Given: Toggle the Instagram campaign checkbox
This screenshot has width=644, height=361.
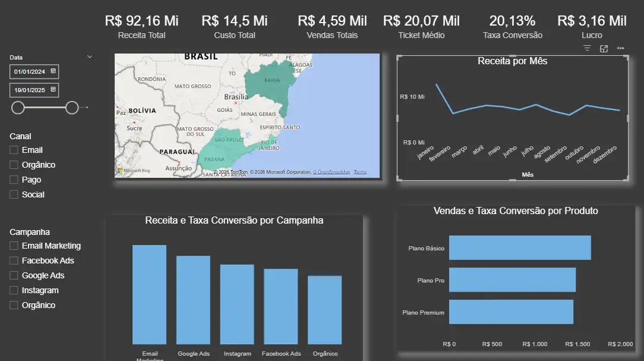Looking at the screenshot, I should click(14, 290).
